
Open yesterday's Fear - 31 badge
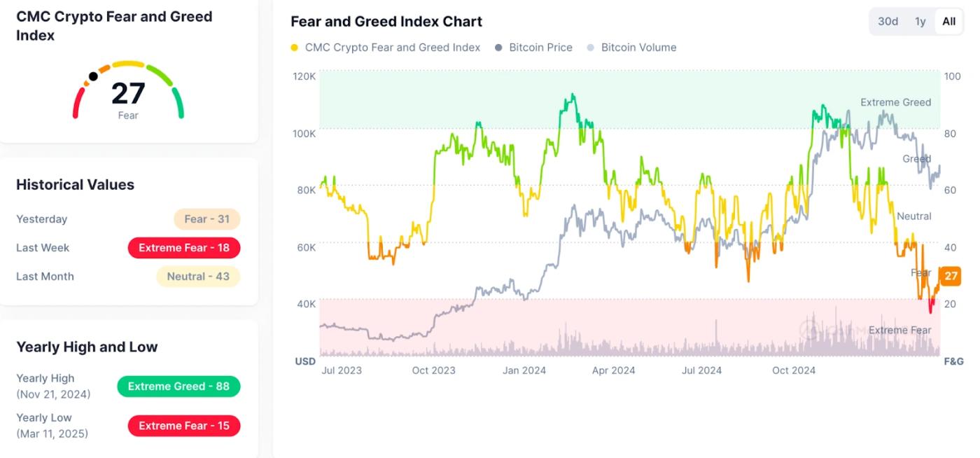point(206,218)
